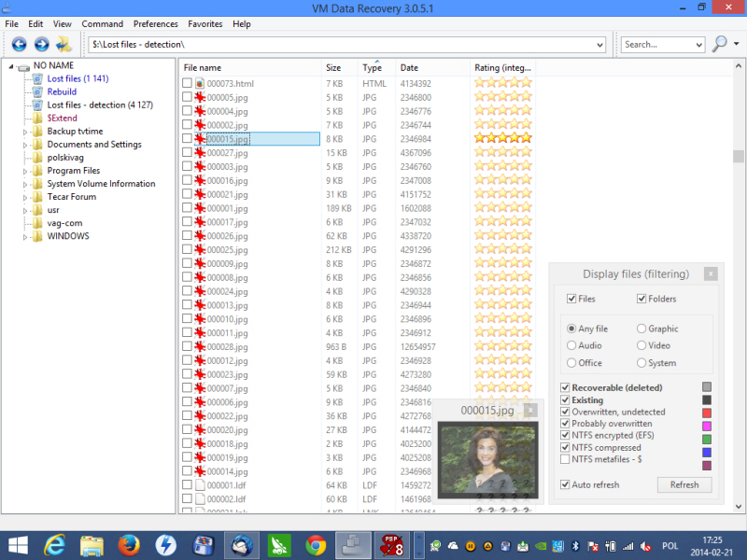
Task: Close the Display files filtering panel
Action: [x=711, y=273]
